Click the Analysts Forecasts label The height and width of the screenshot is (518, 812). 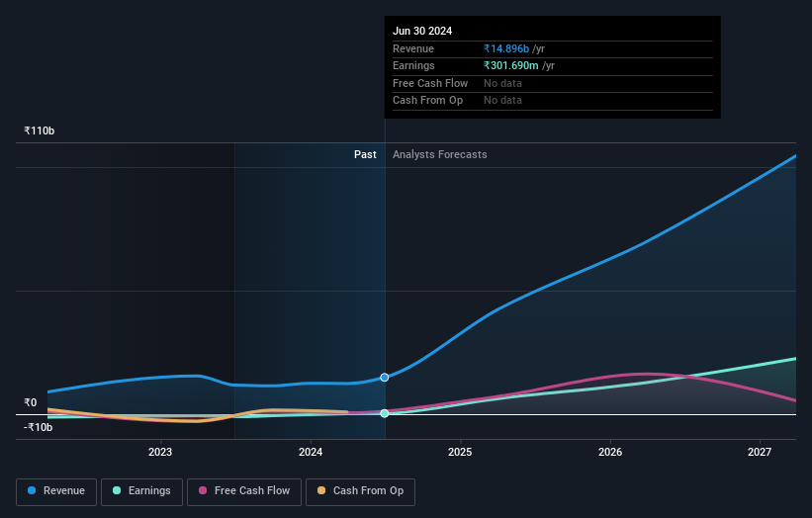[x=440, y=154]
